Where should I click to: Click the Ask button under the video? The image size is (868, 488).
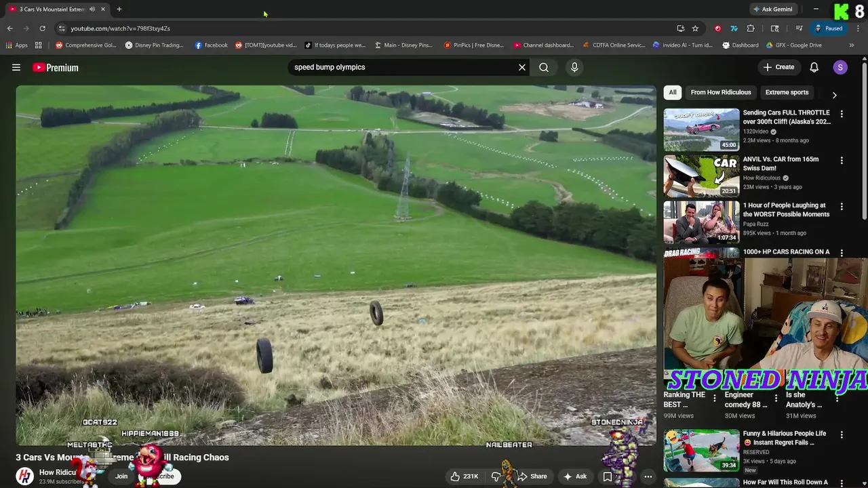click(575, 476)
